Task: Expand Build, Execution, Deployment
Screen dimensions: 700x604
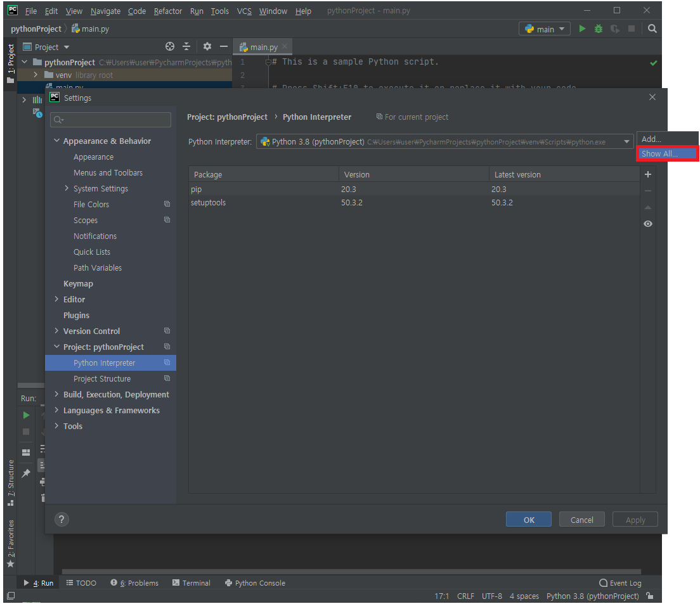Action: click(56, 394)
